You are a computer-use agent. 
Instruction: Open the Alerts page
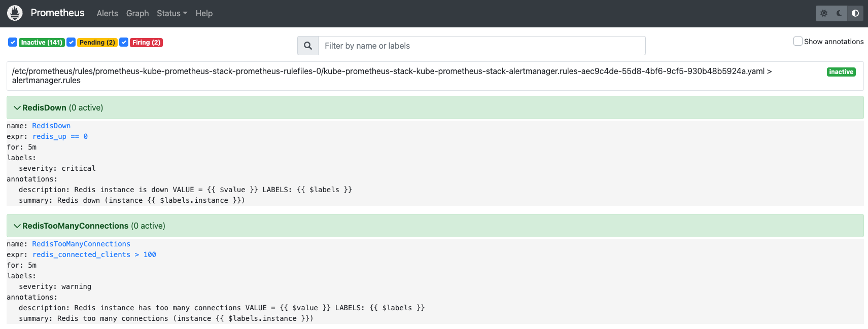[108, 13]
